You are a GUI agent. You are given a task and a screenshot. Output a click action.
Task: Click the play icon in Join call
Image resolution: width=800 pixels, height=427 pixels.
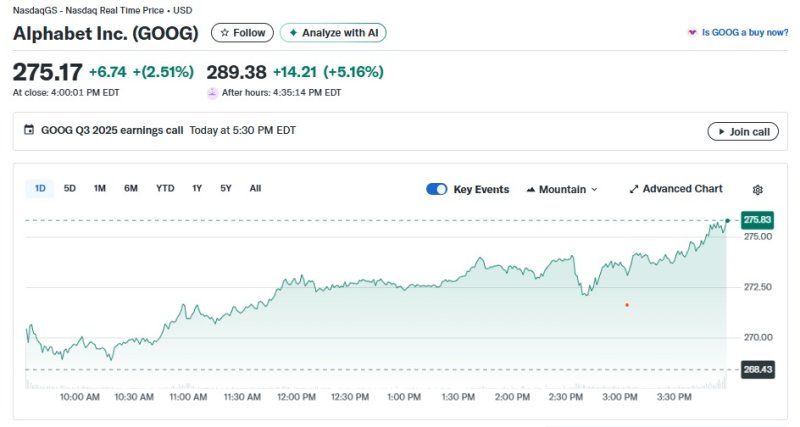click(719, 131)
